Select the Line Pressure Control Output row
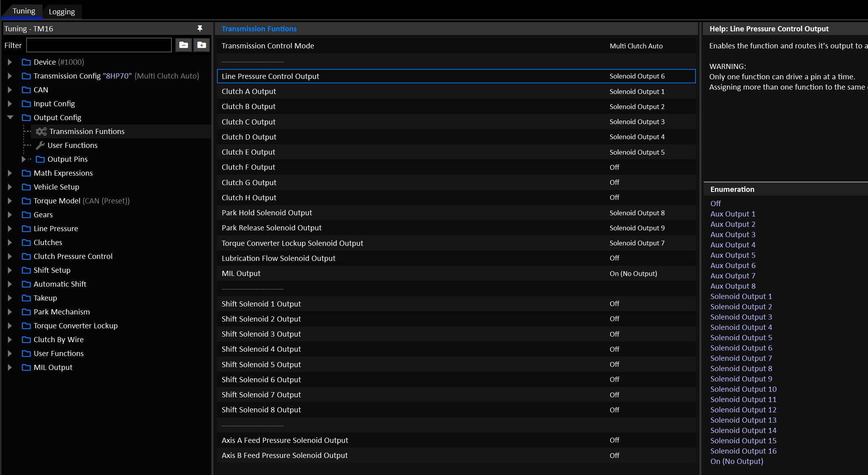Screen dimensions: 868x475 456,76
